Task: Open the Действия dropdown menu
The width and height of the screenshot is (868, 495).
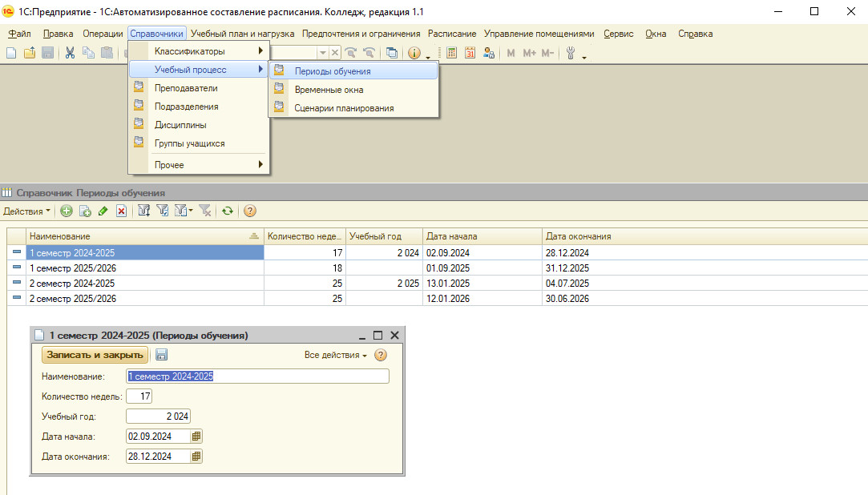Action: pos(26,211)
